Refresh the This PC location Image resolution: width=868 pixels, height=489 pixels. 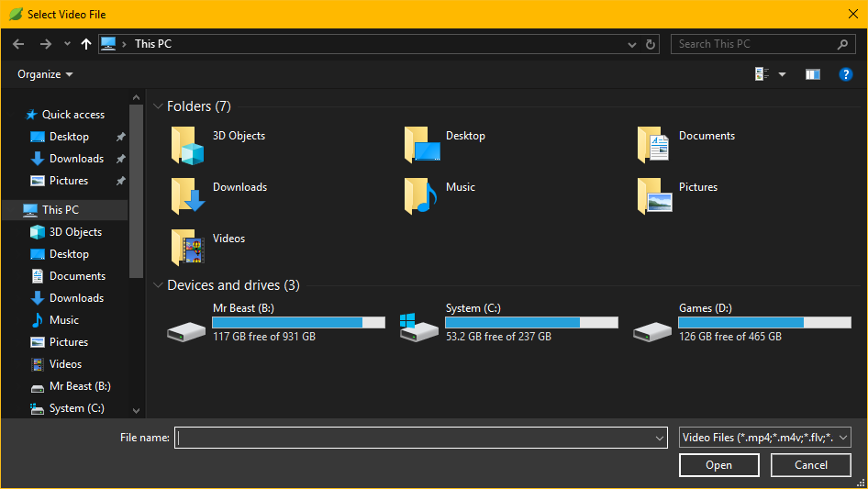(651, 44)
